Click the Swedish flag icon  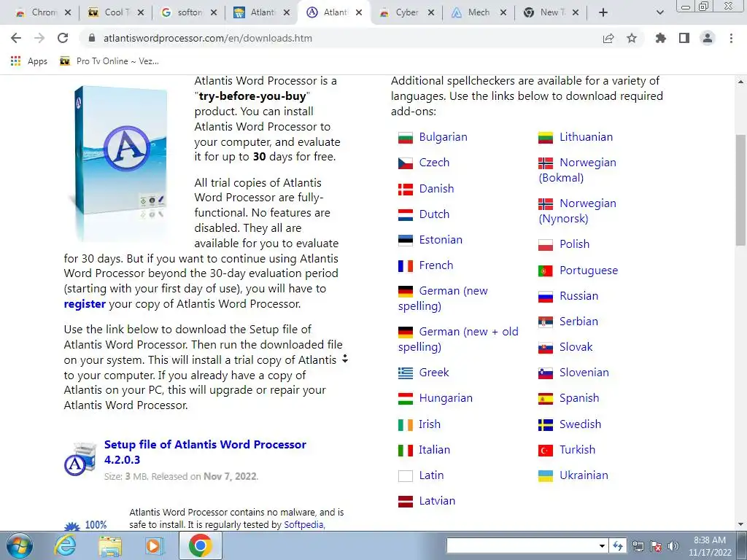[546, 425]
